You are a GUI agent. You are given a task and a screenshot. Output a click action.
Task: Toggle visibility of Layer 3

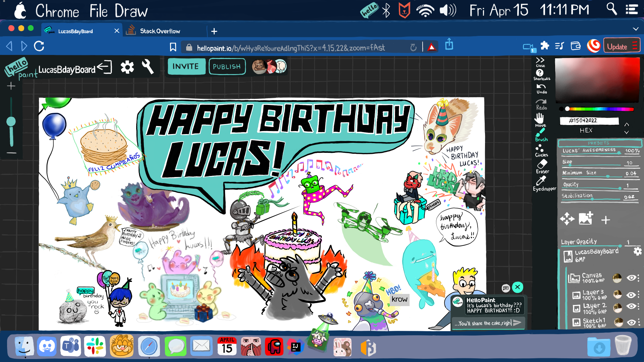[x=631, y=295]
